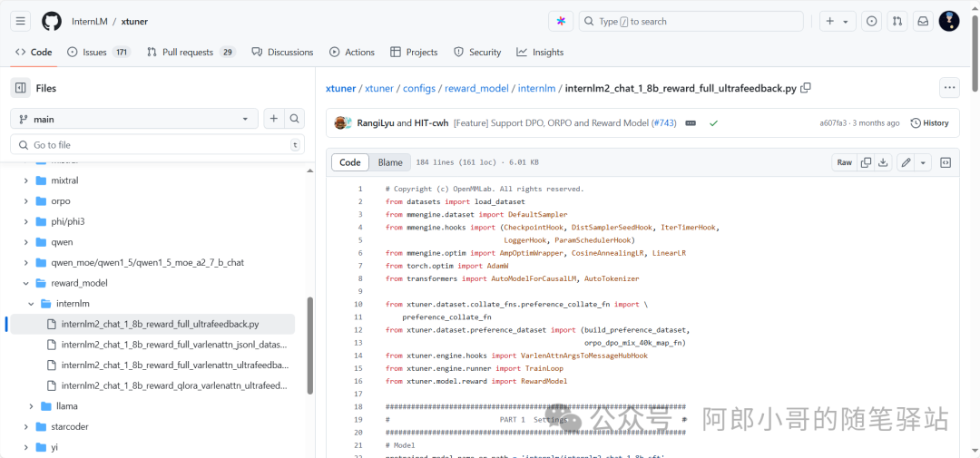The height and width of the screenshot is (458, 980).
Task: View the commit status checkmark
Action: coord(713,123)
